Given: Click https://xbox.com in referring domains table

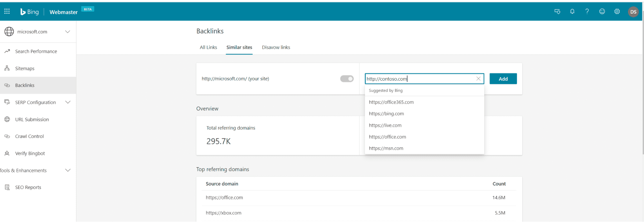Looking at the screenshot, I should click(x=224, y=213).
